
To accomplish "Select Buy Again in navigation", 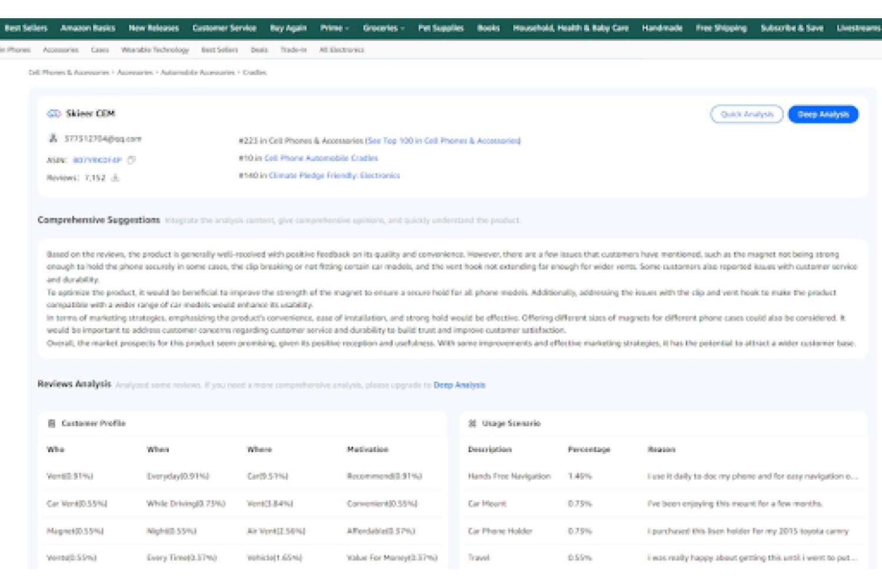I will point(288,28).
